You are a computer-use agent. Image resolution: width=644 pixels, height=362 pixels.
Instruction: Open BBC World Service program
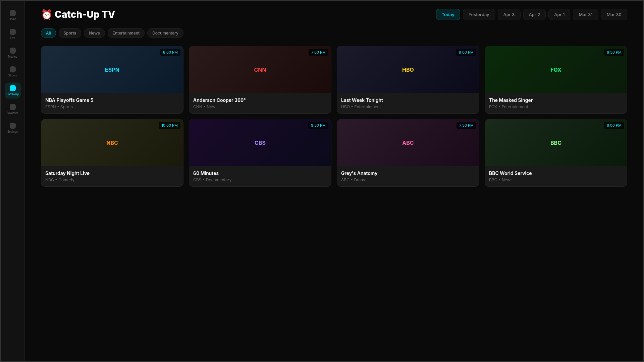click(x=555, y=153)
